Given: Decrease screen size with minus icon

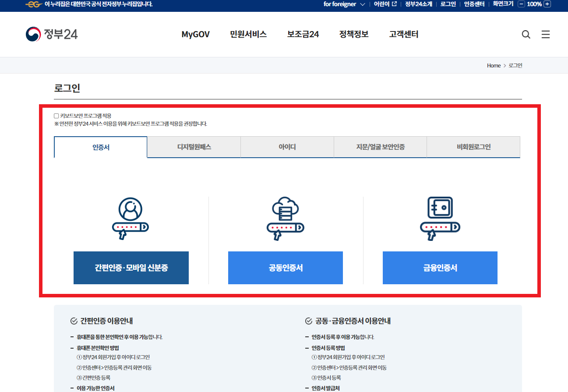Looking at the screenshot, I should pos(521,4).
